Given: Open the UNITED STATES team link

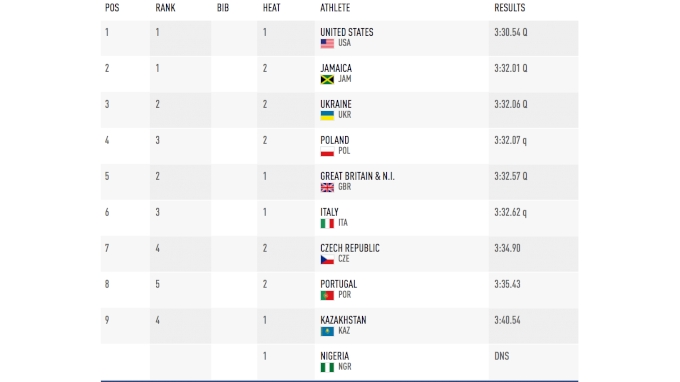Looking at the screenshot, I should [347, 32].
